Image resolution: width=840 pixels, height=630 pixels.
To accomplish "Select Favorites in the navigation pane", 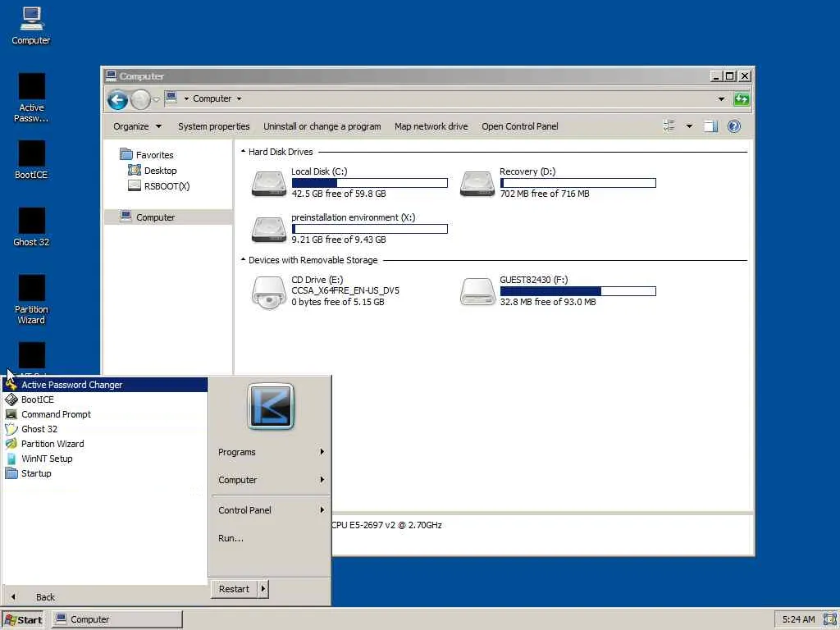I will click(154, 155).
